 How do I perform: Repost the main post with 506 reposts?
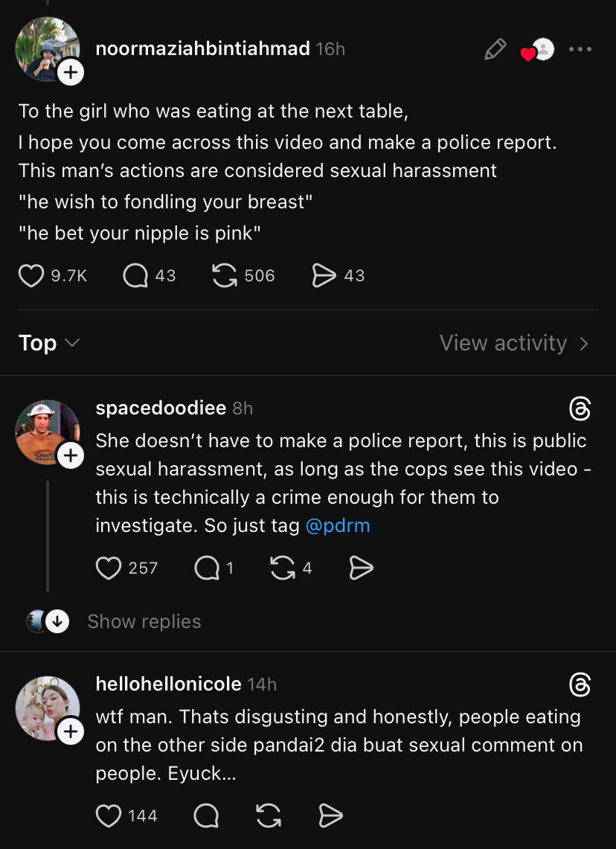click(x=225, y=276)
